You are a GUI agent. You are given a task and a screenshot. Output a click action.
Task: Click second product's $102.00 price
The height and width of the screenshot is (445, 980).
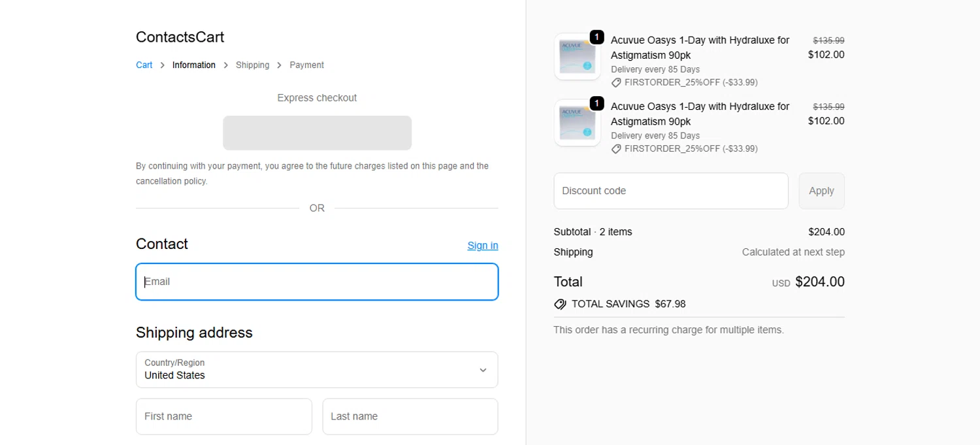tap(826, 121)
